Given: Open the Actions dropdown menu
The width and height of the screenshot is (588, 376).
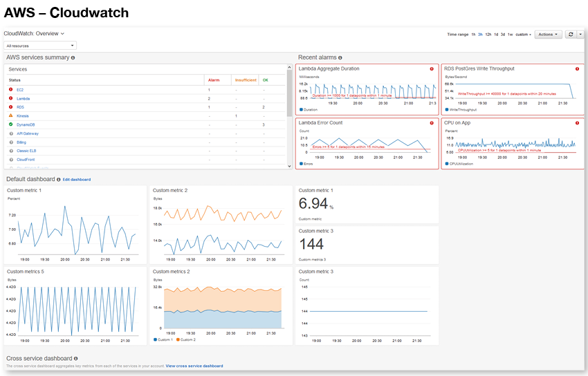Looking at the screenshot, I should (548, 34).
